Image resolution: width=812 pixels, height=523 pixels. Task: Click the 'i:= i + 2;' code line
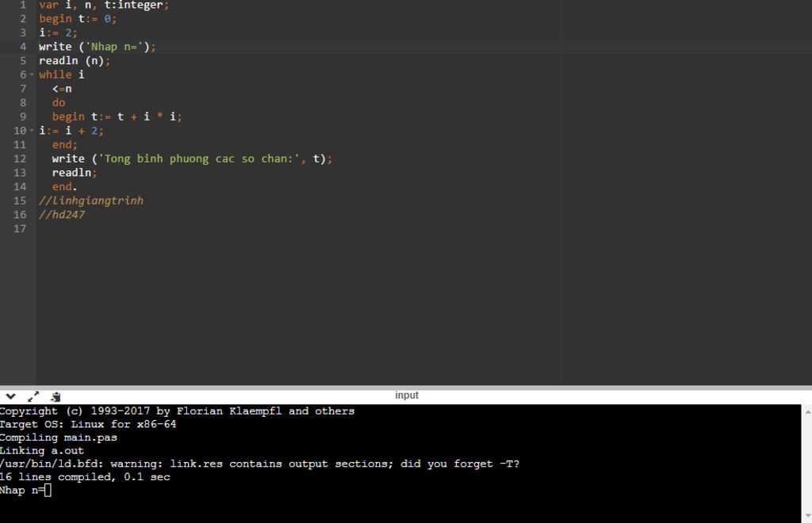(x=71, y=131)
